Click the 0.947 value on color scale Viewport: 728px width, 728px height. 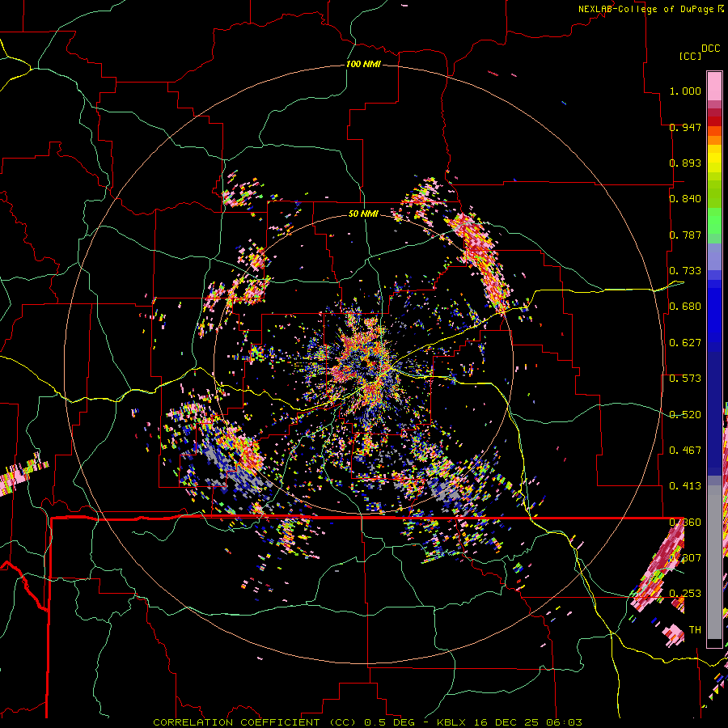pyautogui.click(x=685, y=127)
